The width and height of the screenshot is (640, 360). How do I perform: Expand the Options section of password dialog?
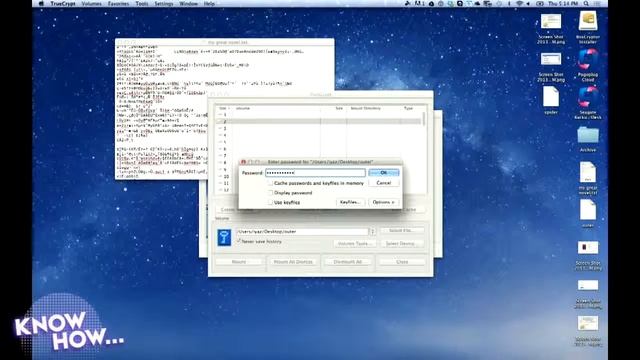tap(384, 202)
